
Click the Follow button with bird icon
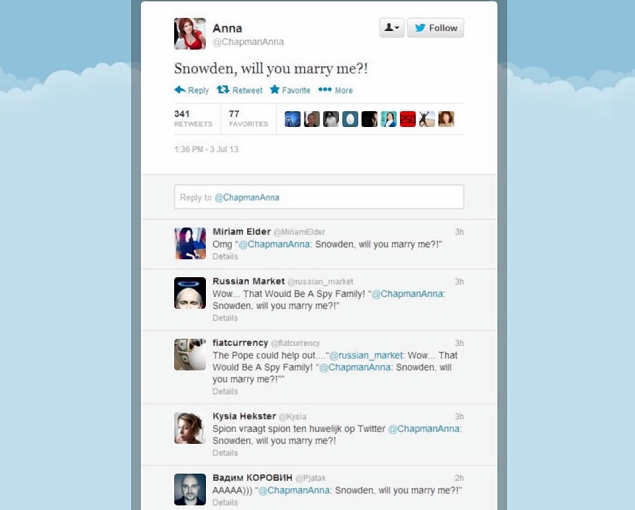(x=435, y=28)
